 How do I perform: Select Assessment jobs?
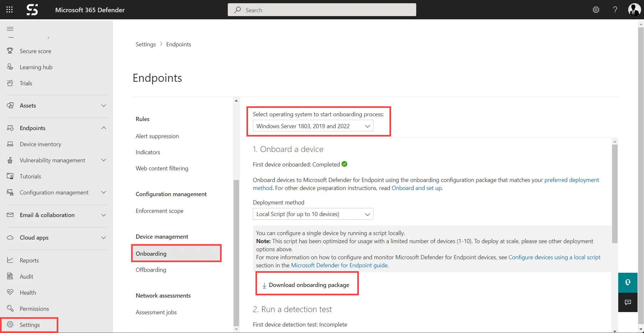pyautogui.click(x=156, y=312)
